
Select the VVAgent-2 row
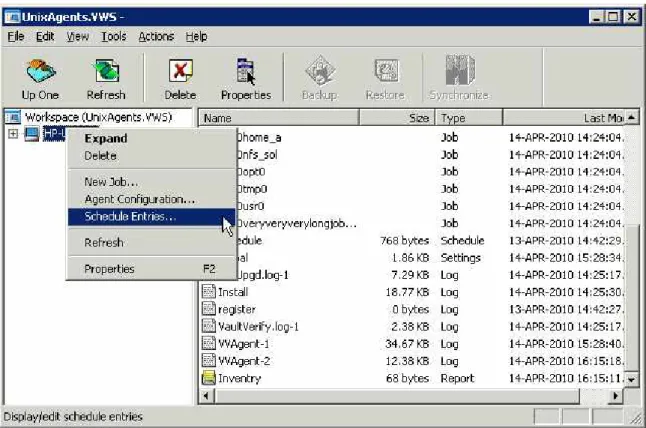412,361
